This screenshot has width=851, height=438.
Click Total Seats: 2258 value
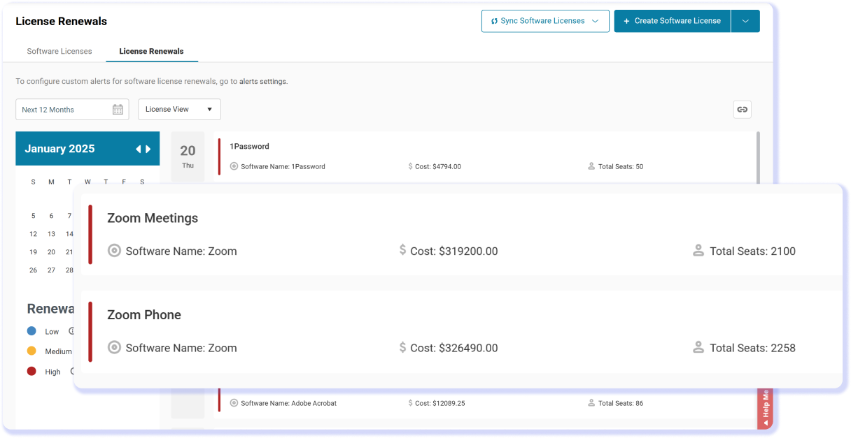point(753,348)
